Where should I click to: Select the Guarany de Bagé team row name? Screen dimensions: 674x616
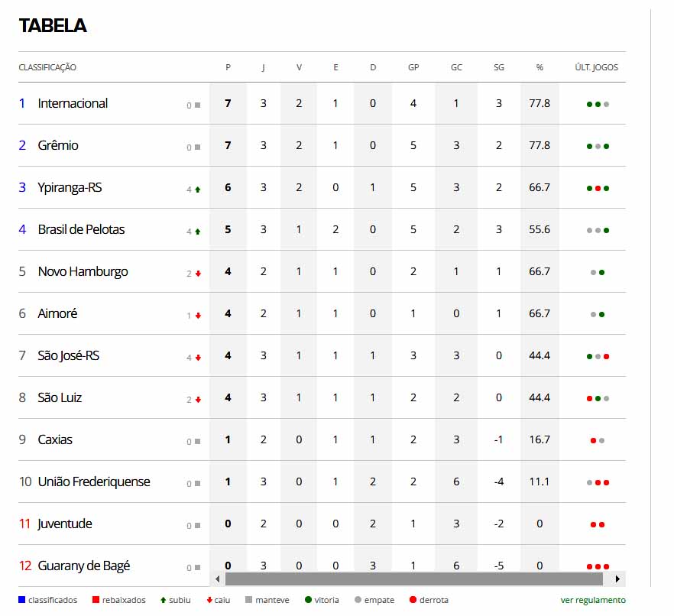[84, 566]
